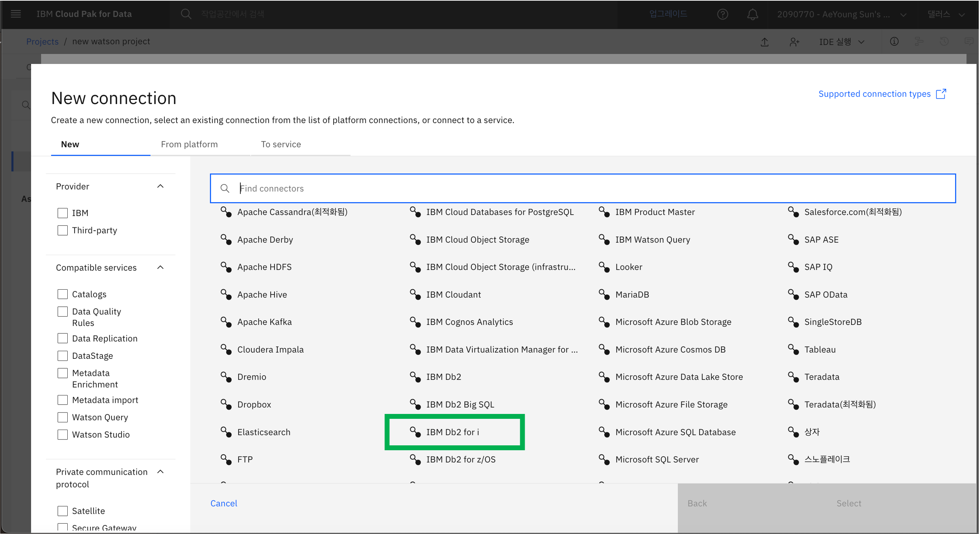Click the workspace search magnifier icon

pos(186,14)
